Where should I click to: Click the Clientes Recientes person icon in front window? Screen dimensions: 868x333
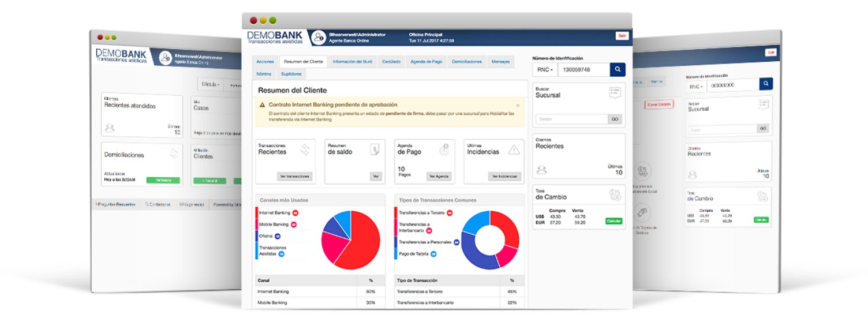pyautogui.click(x=541, y=170)
